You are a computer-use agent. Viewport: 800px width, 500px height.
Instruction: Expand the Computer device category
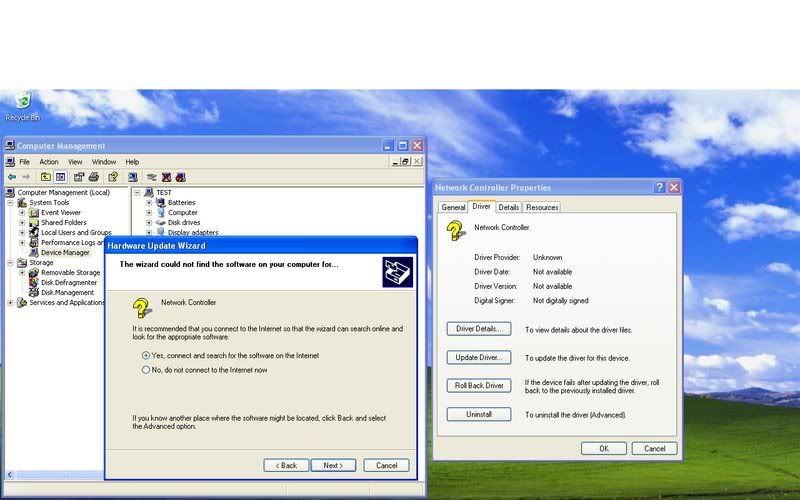pyautogui.click(x=149, y=212)
